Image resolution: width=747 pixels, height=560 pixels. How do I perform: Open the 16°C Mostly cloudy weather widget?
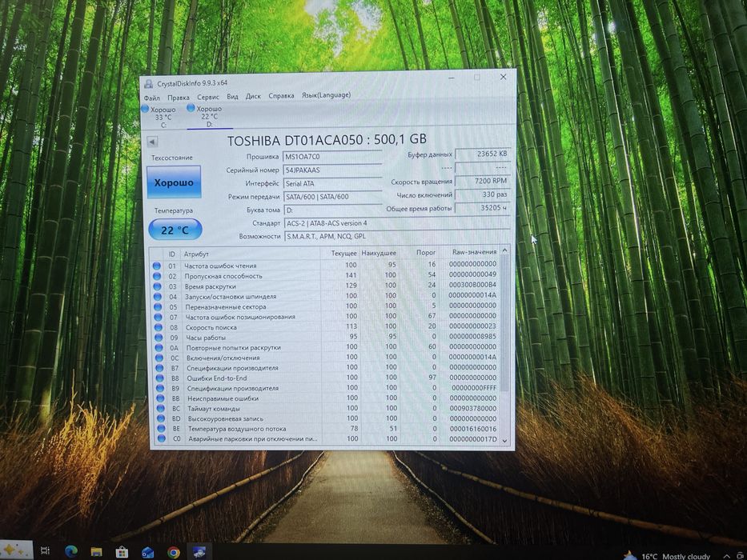pyautogui.click(x=667, y=556)
